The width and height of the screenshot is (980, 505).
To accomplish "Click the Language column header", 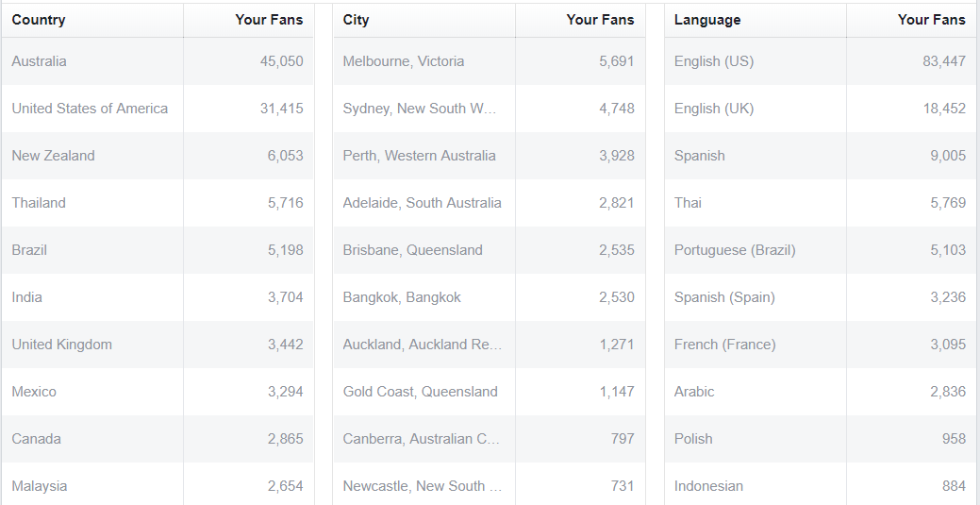I will [755, 20].
